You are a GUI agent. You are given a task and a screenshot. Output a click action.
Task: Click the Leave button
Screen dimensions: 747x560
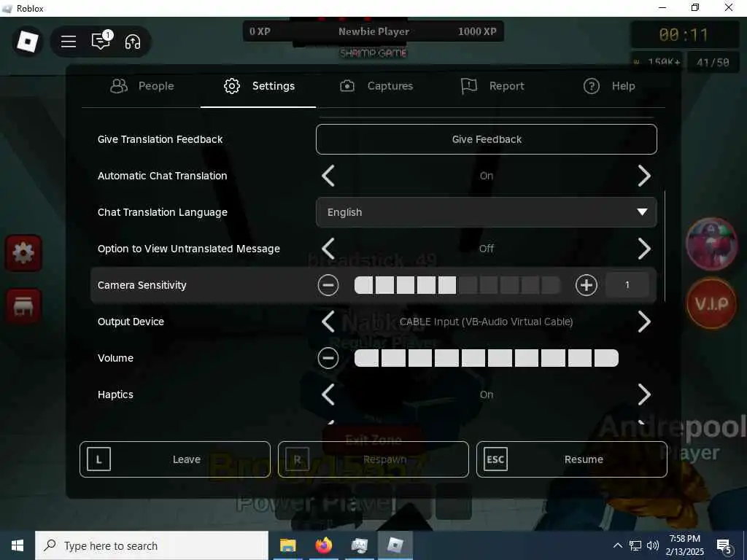(x=175, y=459)
